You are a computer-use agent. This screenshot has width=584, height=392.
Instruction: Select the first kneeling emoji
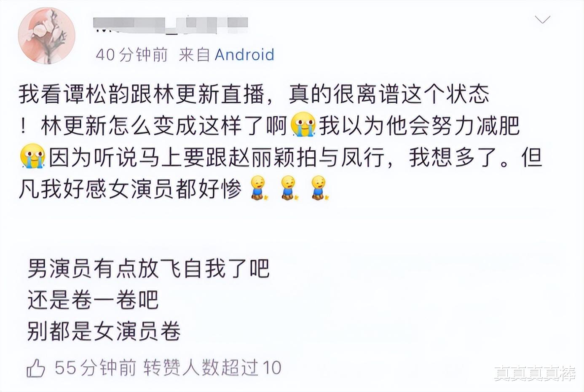click(x=257, y=188)
